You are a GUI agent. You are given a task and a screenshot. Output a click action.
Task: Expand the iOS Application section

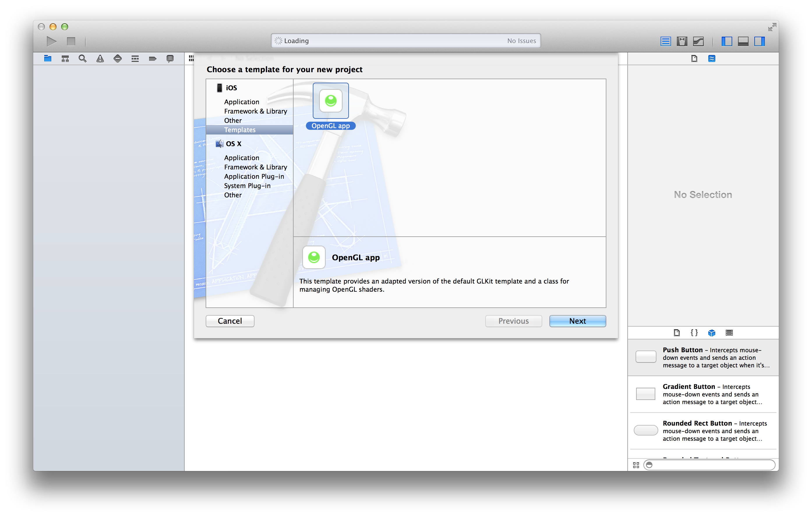click(241, 101)
